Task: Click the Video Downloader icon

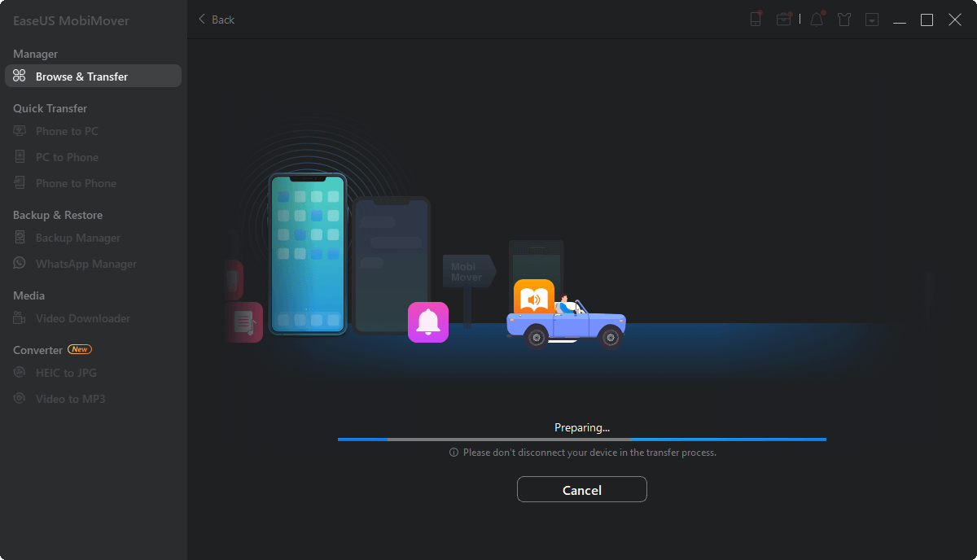Action: [20, 318]
